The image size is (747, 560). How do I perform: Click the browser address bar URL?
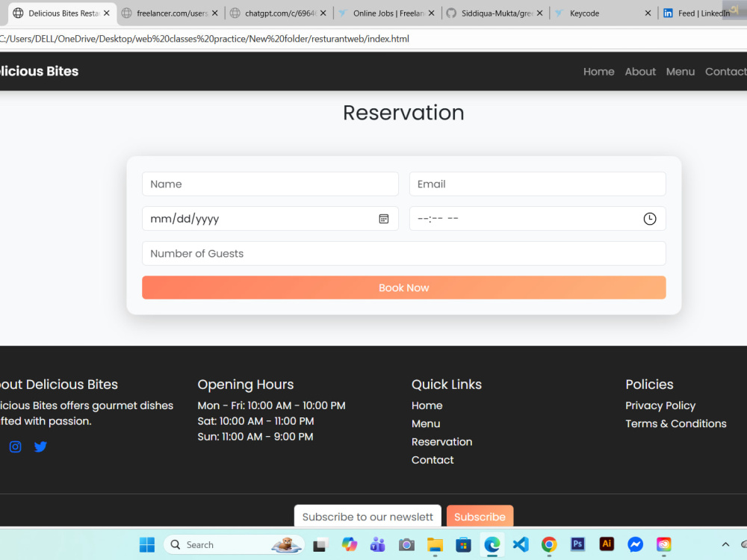coord(205,39)
